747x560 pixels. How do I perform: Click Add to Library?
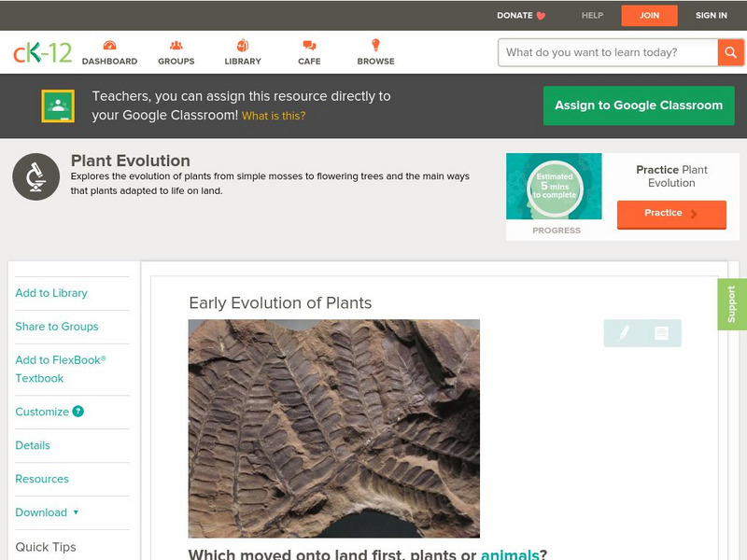(x=51, y=293)
